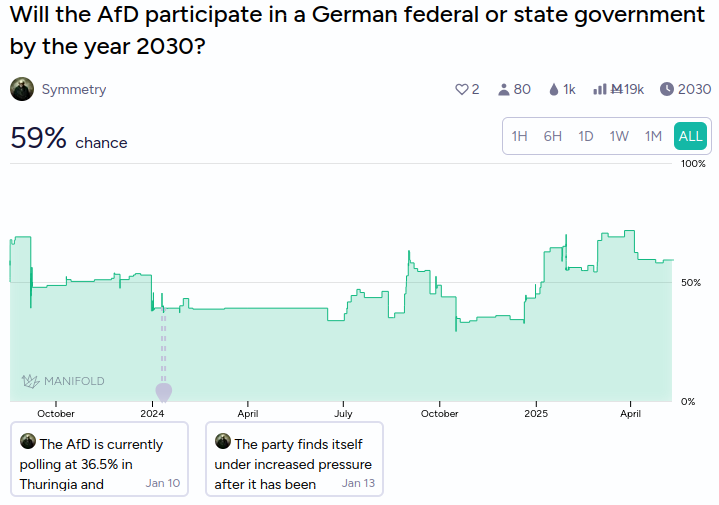The width and height of the screenshot is (719, 505).
Task: Open the Jan 13 party pressure note
Action: [294, 459]
